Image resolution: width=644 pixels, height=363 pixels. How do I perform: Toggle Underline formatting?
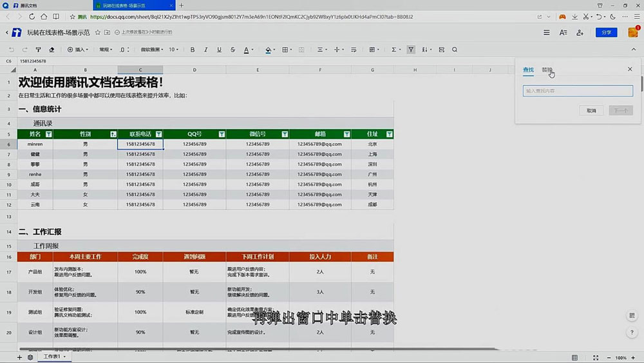[219, 50]
